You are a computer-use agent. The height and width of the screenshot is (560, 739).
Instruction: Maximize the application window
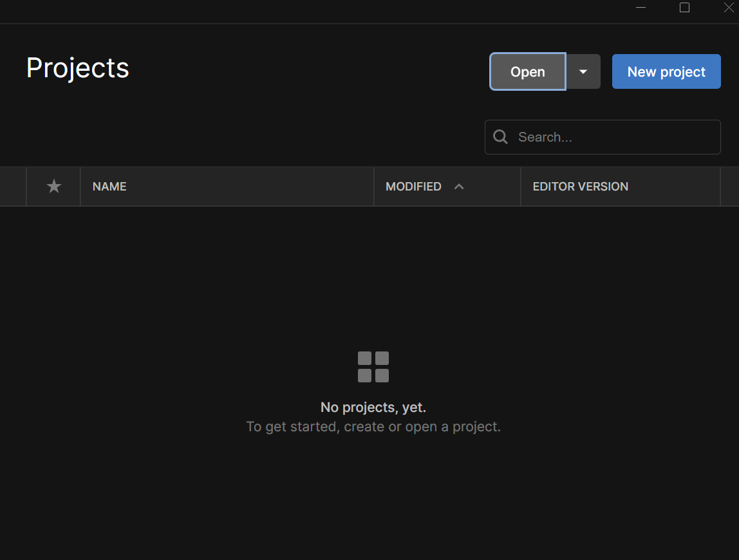(x=684, y=7)
